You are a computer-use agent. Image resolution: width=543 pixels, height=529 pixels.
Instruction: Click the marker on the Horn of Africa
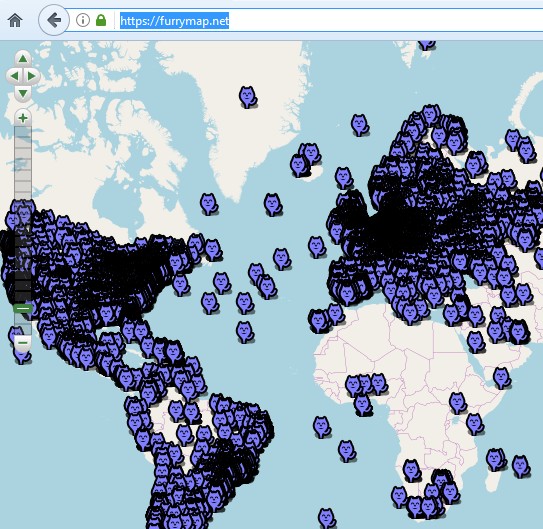pos(502,378)
